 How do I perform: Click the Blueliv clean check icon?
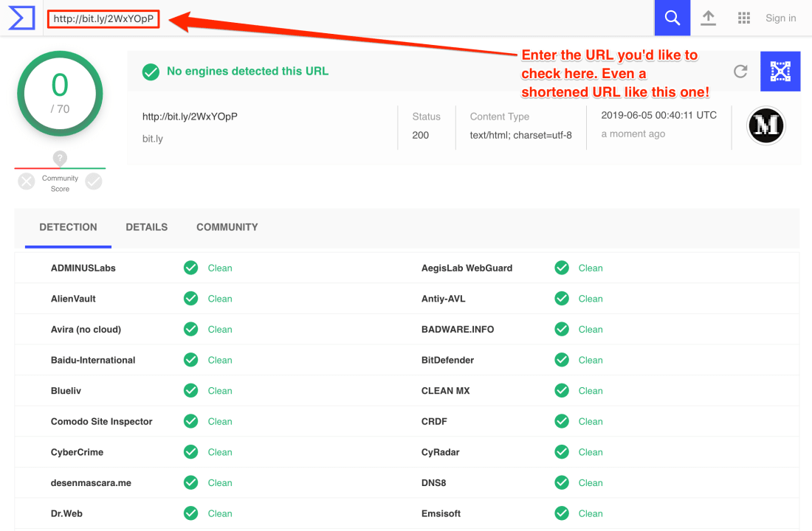(190, 391)
